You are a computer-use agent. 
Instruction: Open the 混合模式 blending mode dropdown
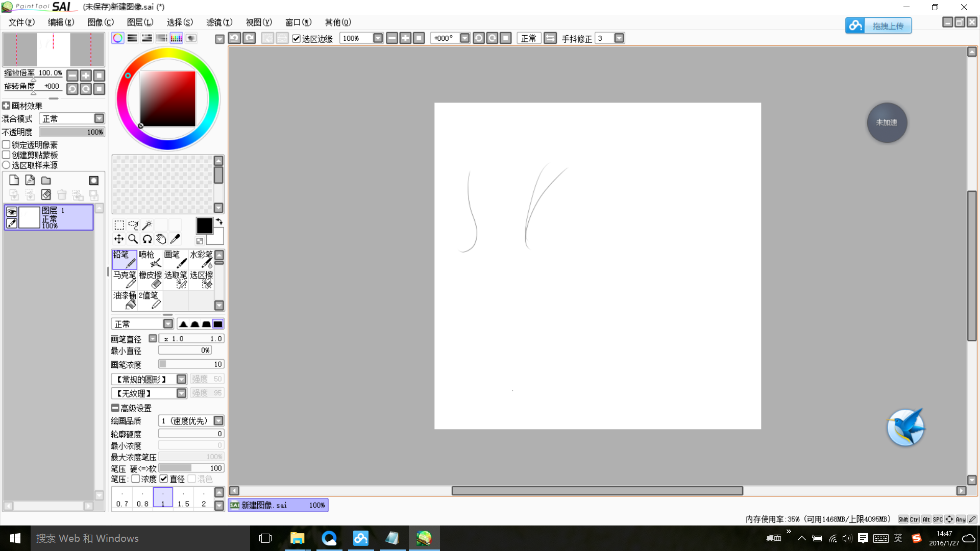point(99,118)
